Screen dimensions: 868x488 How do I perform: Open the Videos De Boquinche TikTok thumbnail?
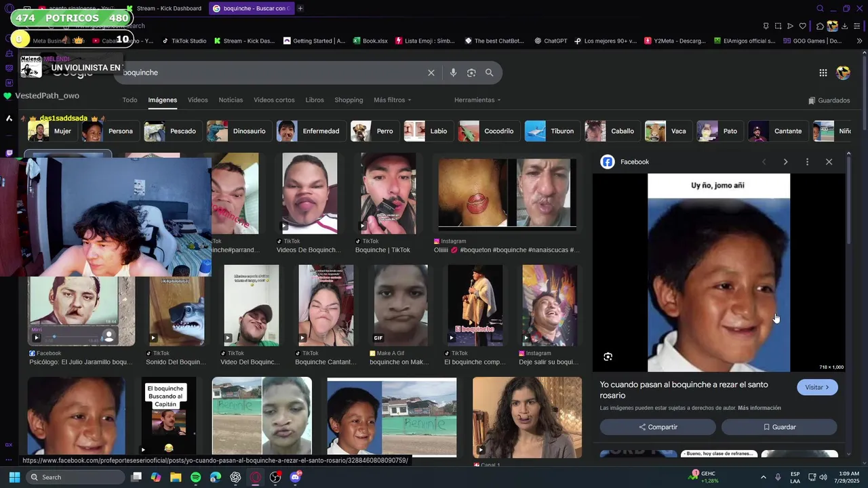tap(309, 193)
